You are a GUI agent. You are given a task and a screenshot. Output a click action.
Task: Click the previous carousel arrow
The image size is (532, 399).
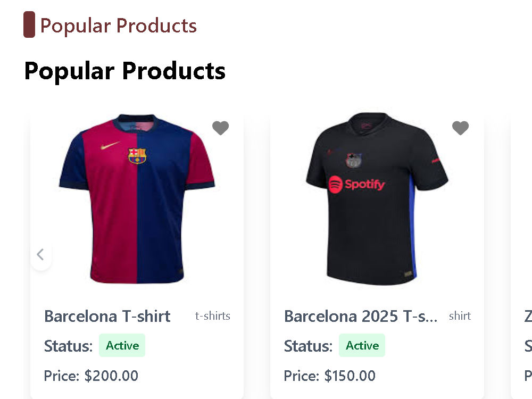click(x=41, y=254)
